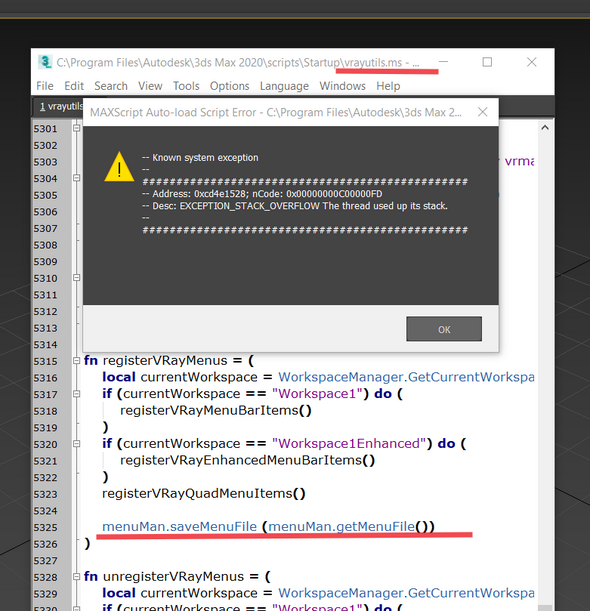Click OK in the error dialog

tap(444, 329)
